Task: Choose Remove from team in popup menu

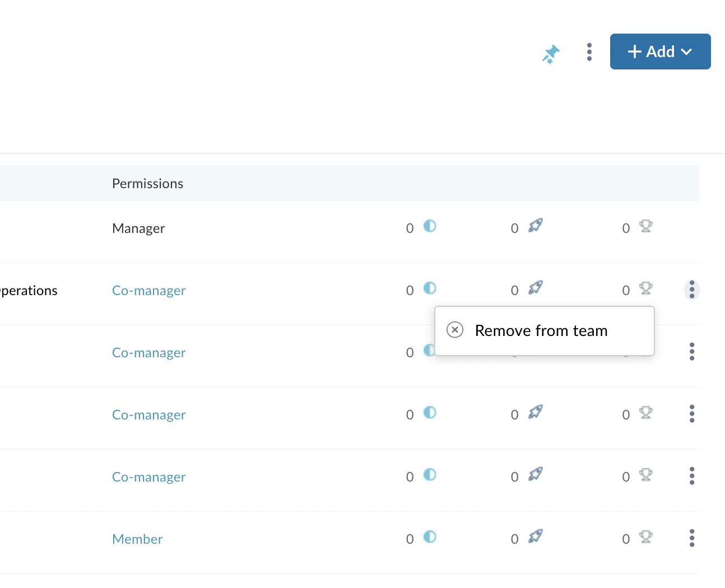Action: click(x=544, y=330)
